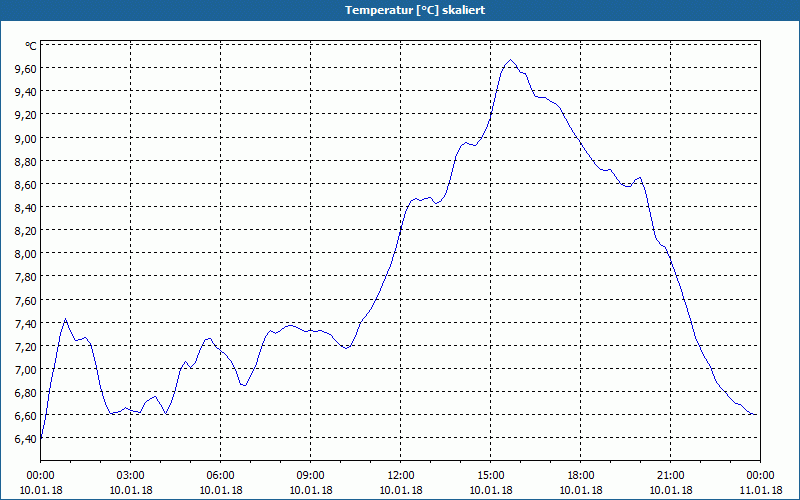
Task: Select the 7,20 y-axis value
Action: [x=27, y=346]
